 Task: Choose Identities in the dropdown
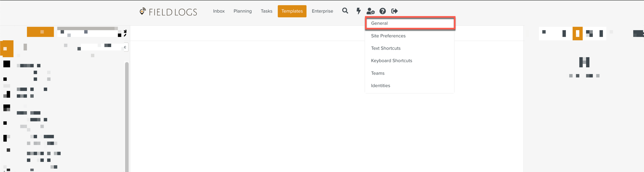pos(380,86)
